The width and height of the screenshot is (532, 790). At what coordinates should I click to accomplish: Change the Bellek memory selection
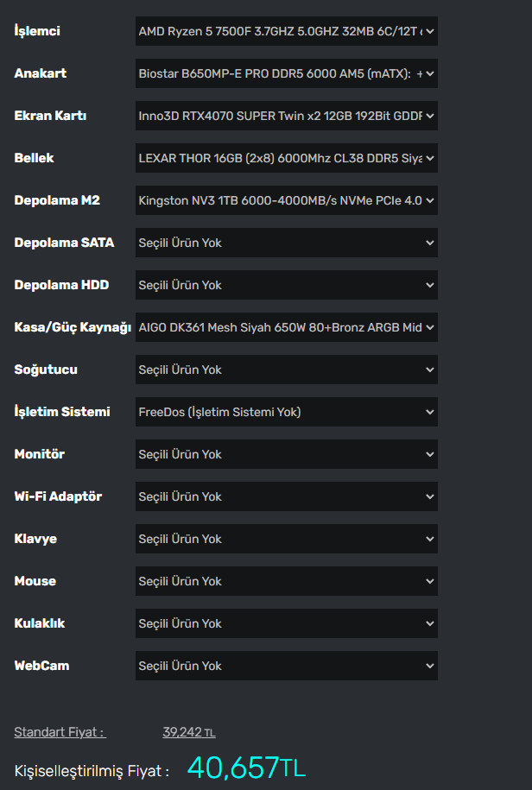point(286,159)
